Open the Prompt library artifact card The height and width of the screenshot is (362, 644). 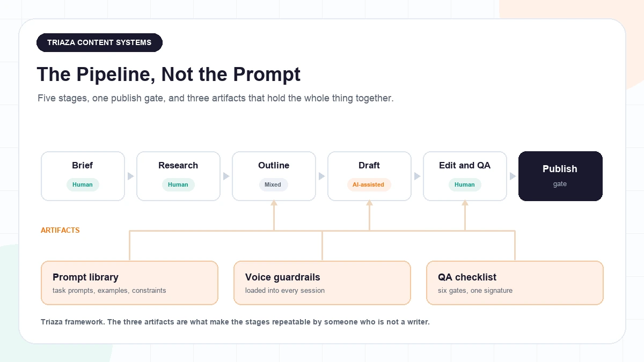point(130,283)
